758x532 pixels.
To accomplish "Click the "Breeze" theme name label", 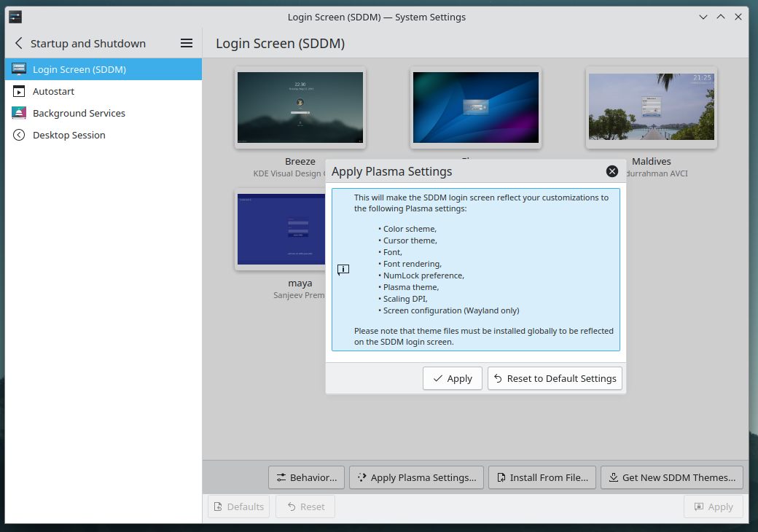I will coord(300,161).
